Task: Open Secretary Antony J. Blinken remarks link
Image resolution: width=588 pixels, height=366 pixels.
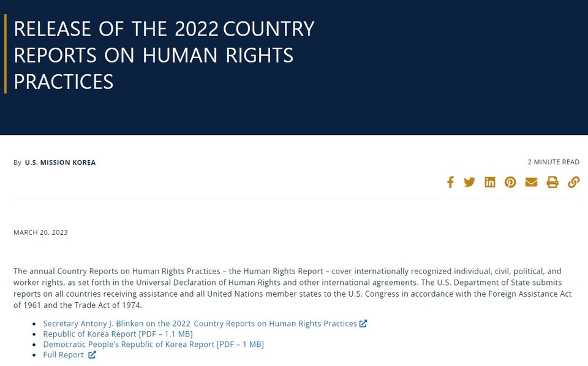Action: pyautogui.click(x=200, y=324)
